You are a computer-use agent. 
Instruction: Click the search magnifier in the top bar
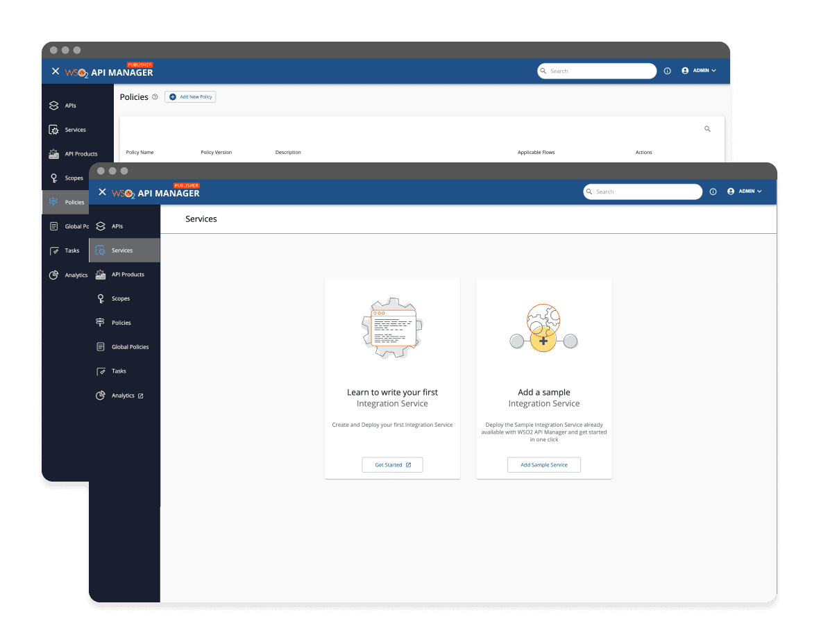589,192
